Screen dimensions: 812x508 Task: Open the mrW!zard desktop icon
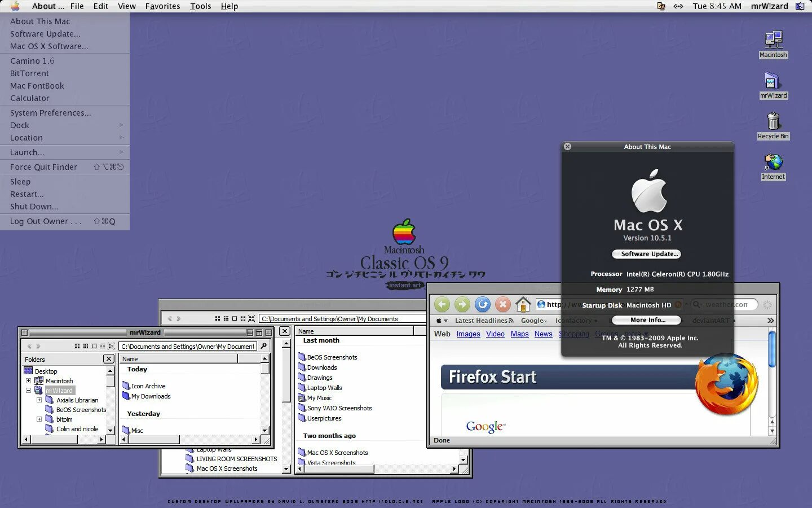pos(773,85)
